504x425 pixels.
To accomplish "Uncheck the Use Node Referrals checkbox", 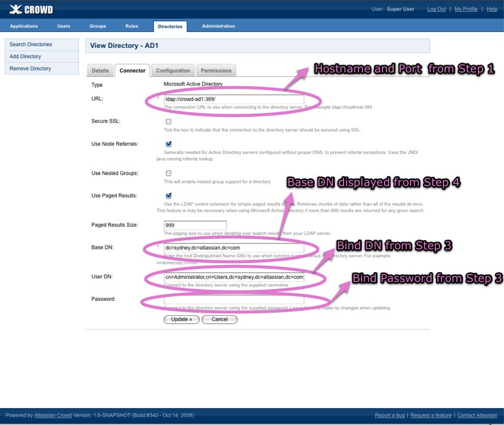I will coord(168,144).
